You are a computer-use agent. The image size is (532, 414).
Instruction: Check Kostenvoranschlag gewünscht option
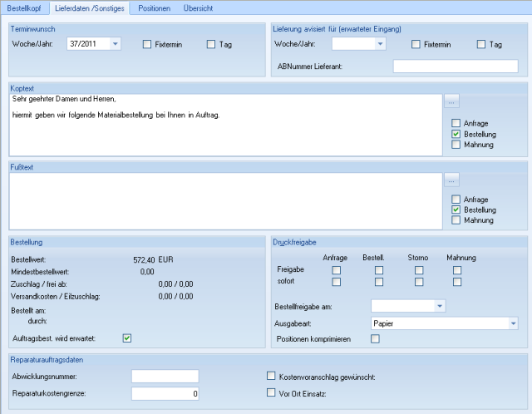pyautogui.click(x=270, y=377)
